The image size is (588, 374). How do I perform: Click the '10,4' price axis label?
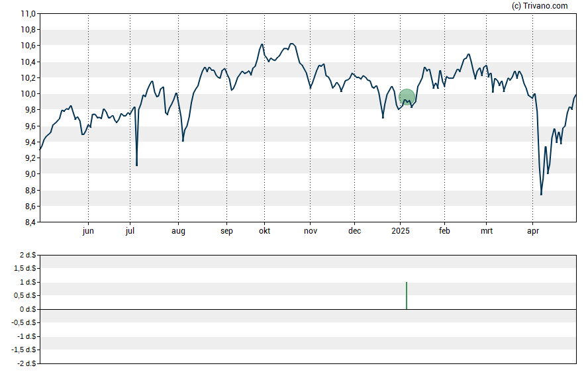point(28,62)
